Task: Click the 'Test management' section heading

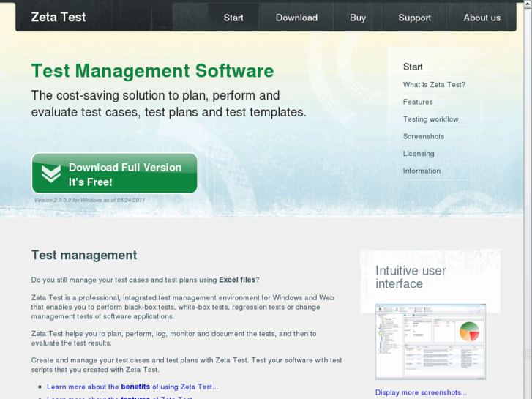Action: tap(84, 255)
